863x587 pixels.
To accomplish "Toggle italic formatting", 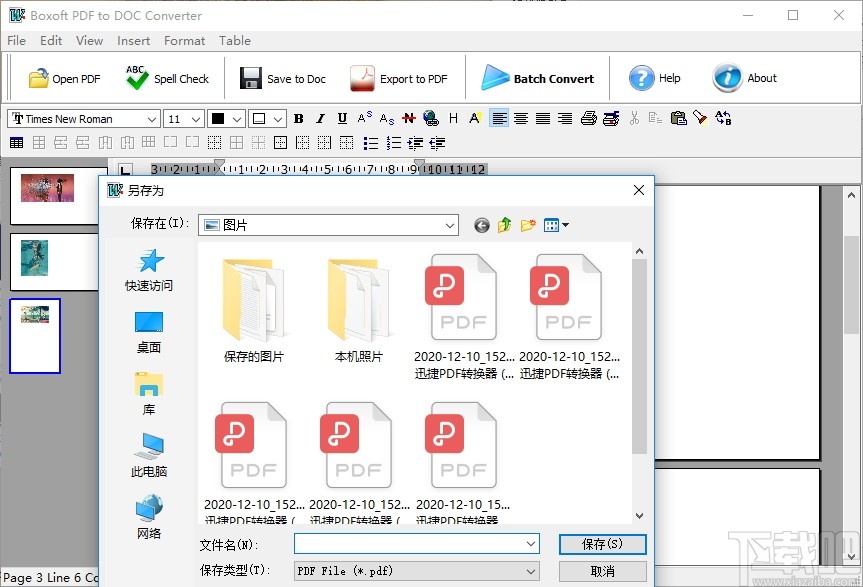I will pyautogui.click(x=320, y=118).
